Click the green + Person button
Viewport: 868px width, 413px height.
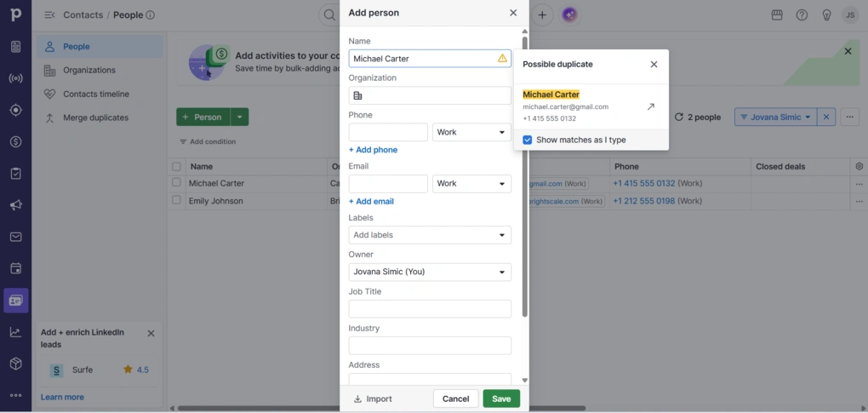point(203,117)
